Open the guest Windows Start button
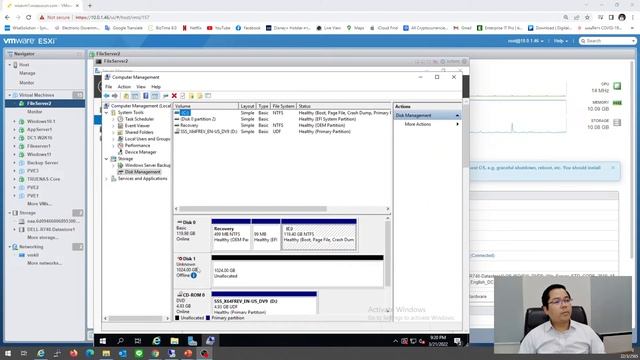 (x=103, y=341)
